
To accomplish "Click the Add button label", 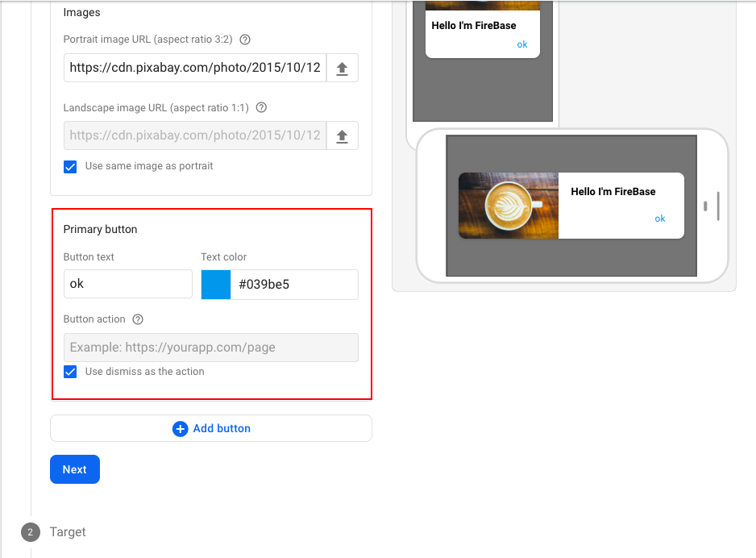I will pos(222,428).
